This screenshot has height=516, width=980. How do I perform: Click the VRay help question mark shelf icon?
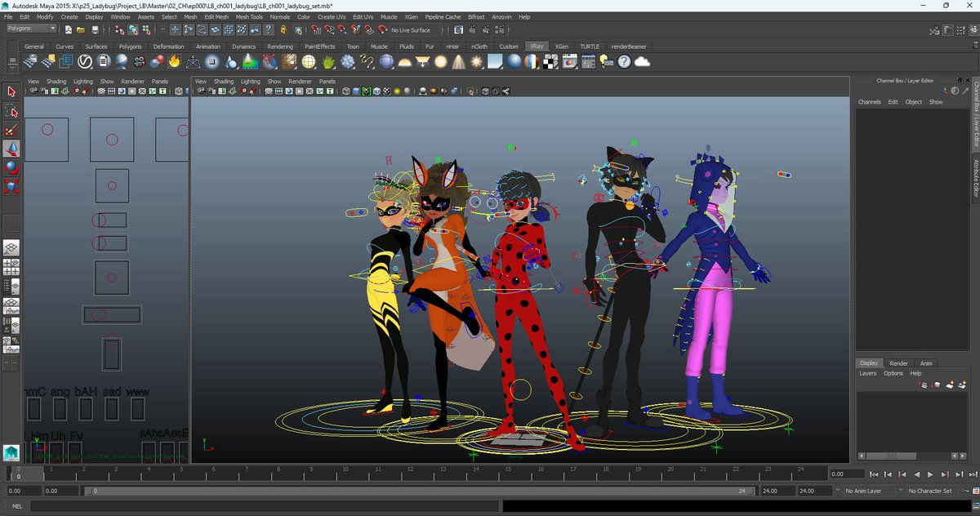624,61
